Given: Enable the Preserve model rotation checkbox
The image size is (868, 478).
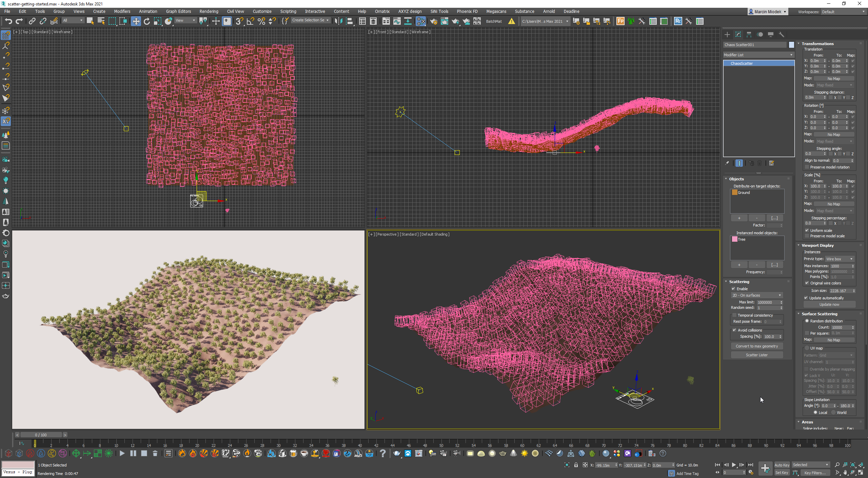Looking at the screenshot, I should coord(807,167).
